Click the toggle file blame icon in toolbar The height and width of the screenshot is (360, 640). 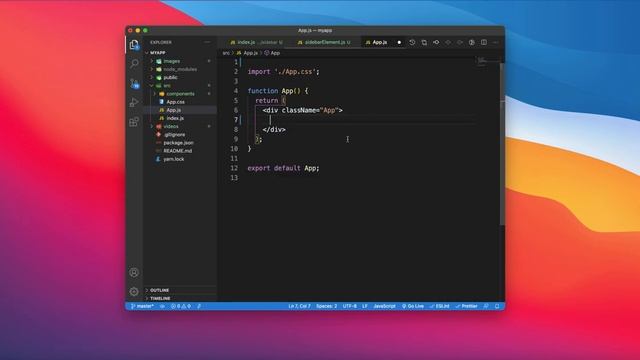tap(471, 42)
